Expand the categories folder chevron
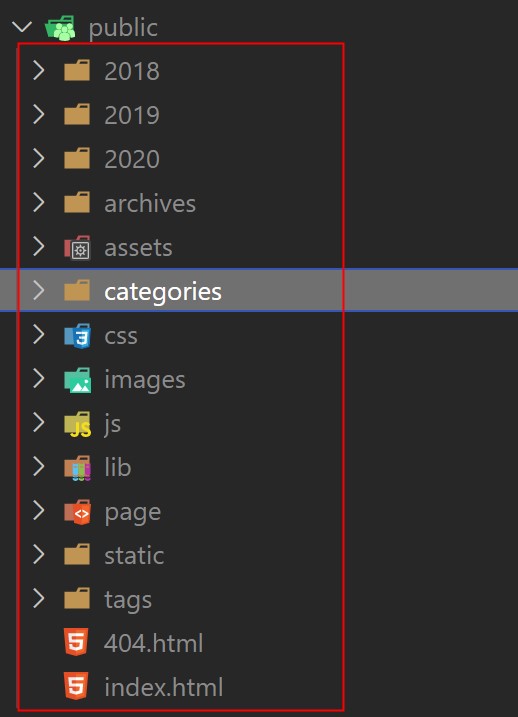Image resolution: width=518 pixels, height=717 pixels. 39,290
